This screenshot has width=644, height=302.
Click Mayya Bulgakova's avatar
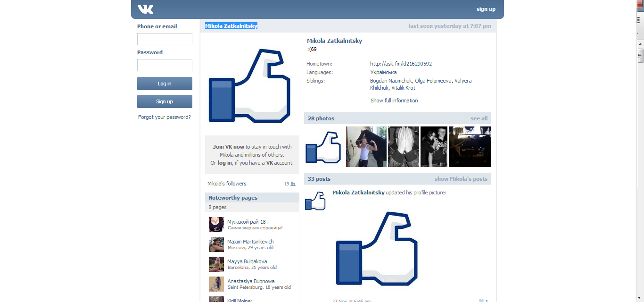(x=216, y=264)
